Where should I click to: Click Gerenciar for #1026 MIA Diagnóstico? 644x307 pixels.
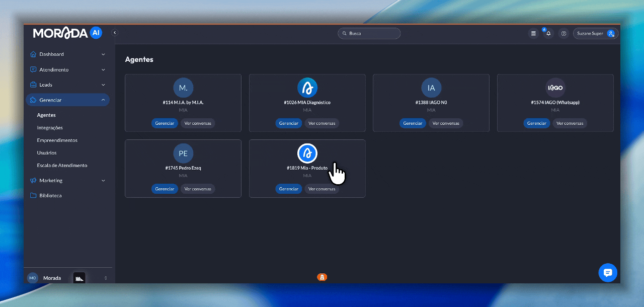(289, 123)
